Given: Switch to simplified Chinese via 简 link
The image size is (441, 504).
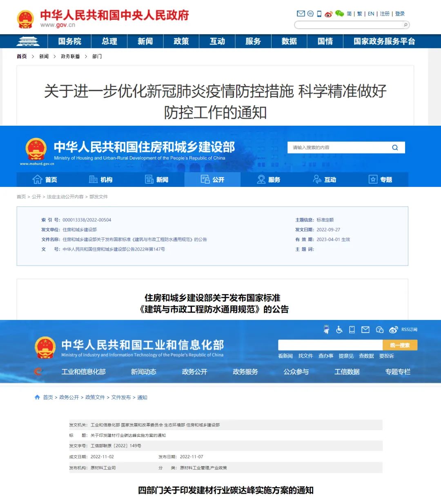Looking at the screenshot, I should point(349,14).
